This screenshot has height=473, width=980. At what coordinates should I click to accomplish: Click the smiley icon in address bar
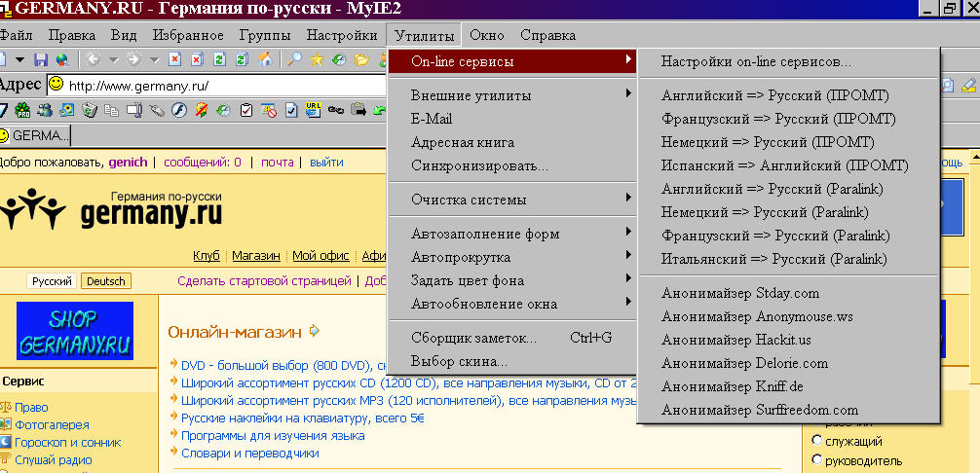[x=56, y=84]
